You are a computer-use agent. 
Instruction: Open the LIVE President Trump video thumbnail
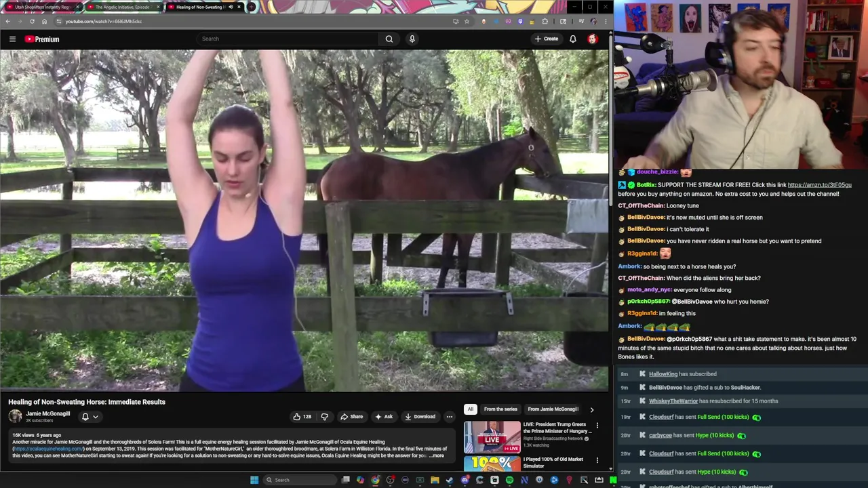(492, 437)
